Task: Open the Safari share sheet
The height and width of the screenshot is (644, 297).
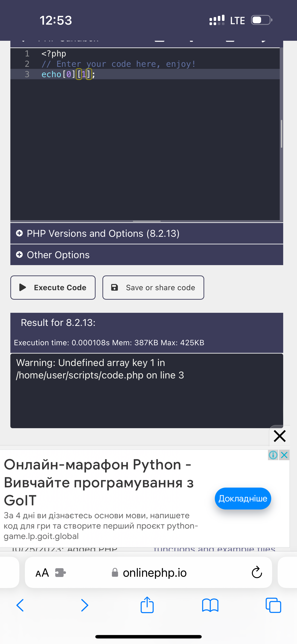Action: click(147, 605)
